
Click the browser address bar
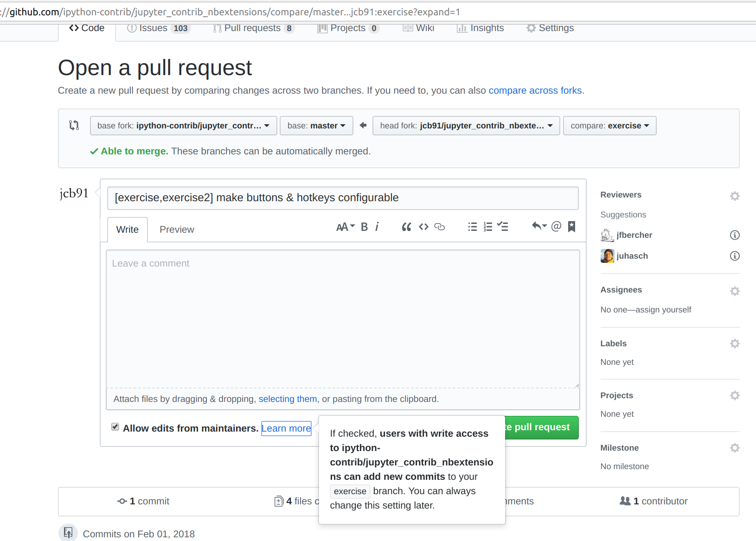pyautogui.click(x=378, y=12)
